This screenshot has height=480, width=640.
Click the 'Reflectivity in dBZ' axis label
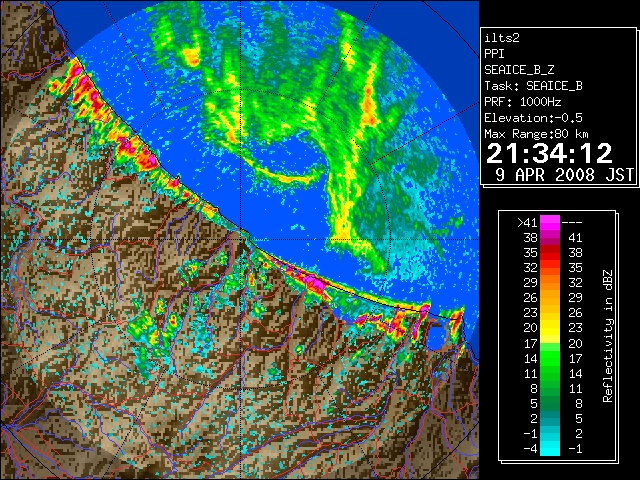click(x=607, y=336)
